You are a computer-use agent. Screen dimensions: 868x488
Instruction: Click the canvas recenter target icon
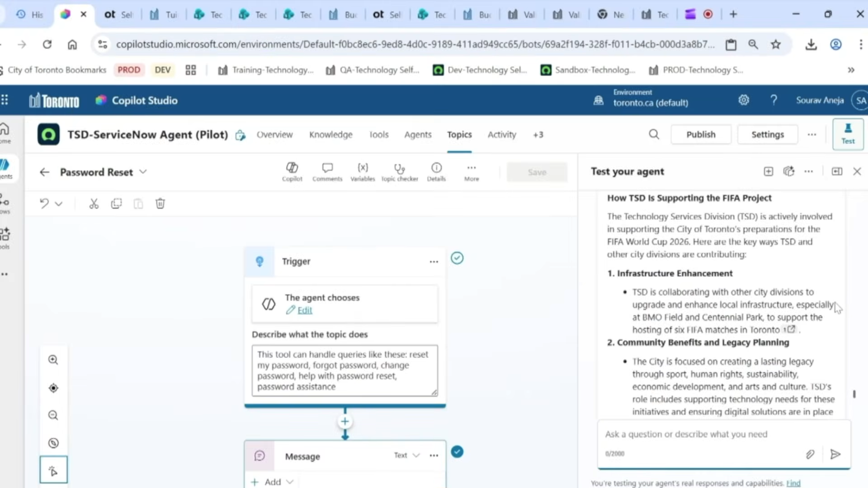tap(53, 388)
